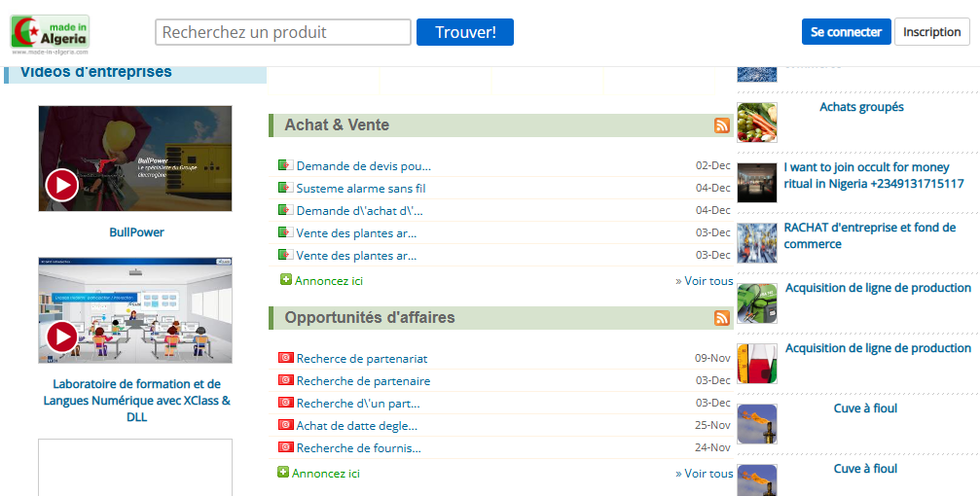Click the Opportunités d'affaires section heading
Image resolution: width=980 pixels, height=496 pixels.
370,317
